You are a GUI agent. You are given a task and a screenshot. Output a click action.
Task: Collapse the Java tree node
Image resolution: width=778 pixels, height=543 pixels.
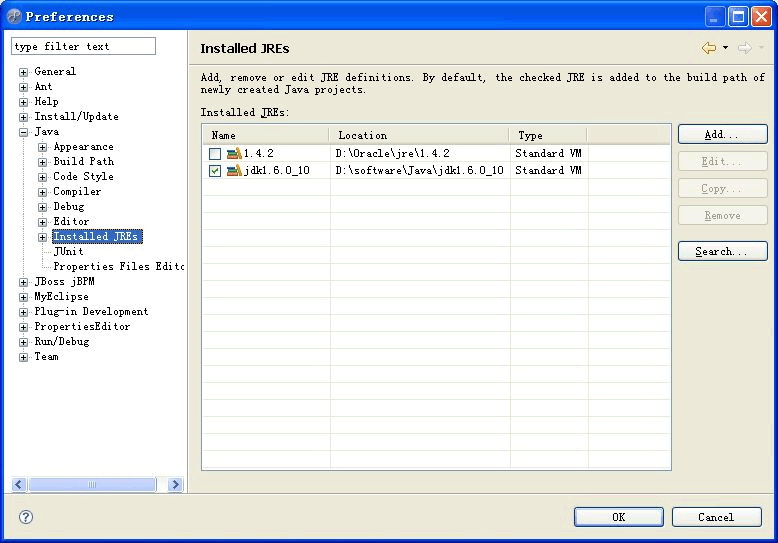(23, 132)
